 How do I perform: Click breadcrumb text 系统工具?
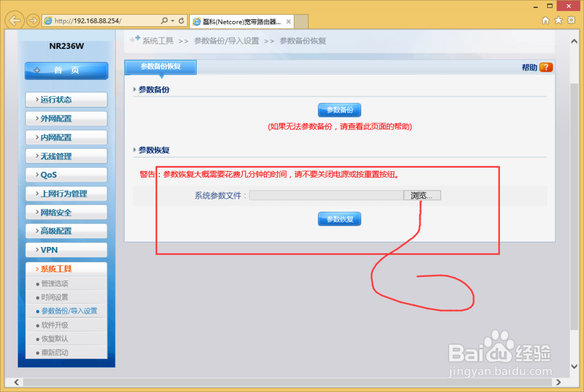point(158,41)
